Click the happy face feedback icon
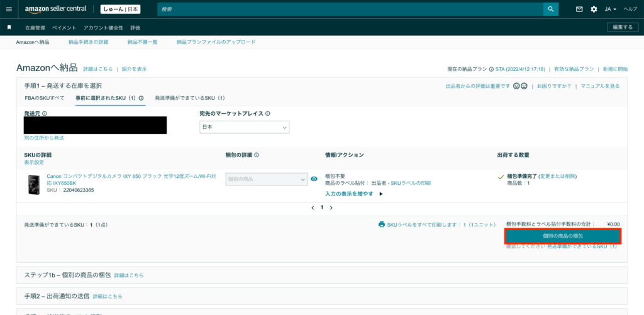Screen dimensions: 644x315 (517, 86)
